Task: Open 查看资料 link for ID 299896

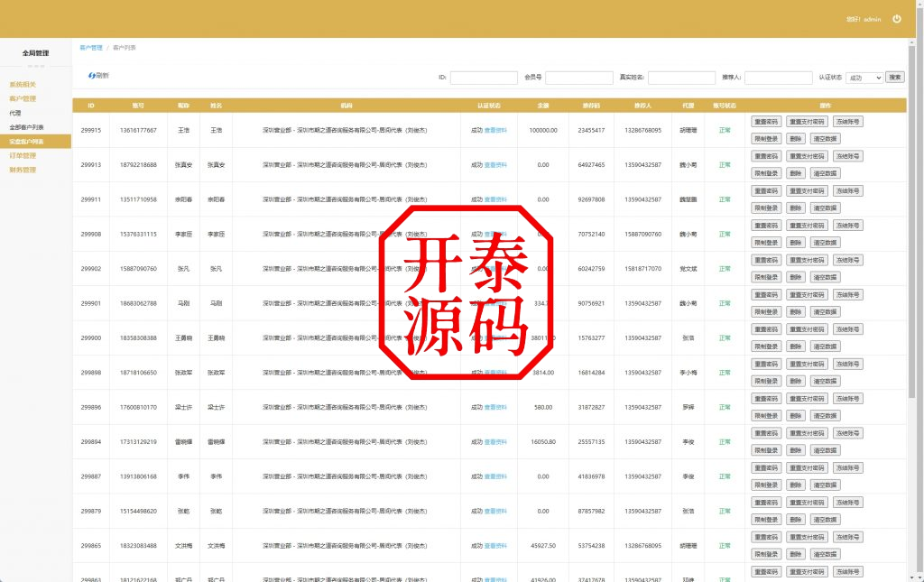Action: [x=495, y=407]
